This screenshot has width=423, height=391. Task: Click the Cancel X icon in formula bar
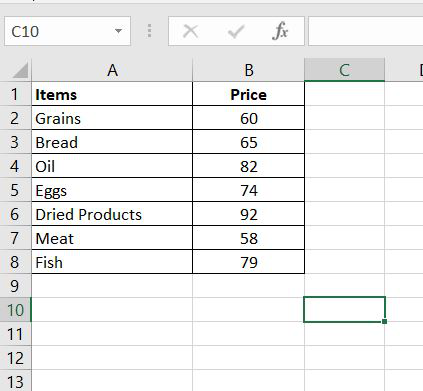pos(191,32)
